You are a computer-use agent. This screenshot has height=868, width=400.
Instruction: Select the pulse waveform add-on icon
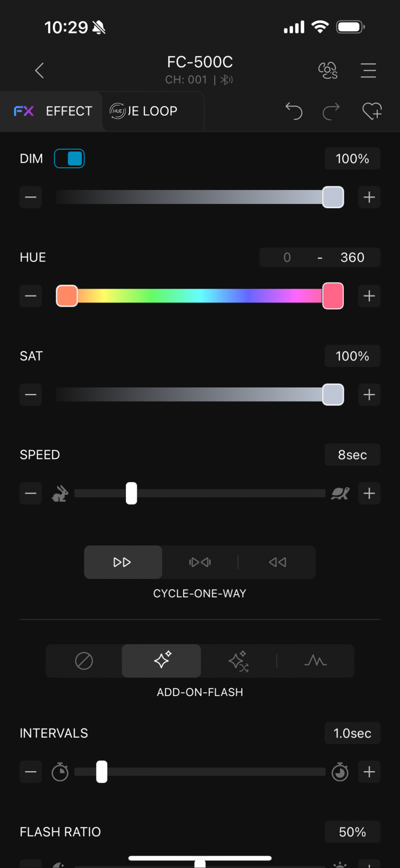click(316, 661)
